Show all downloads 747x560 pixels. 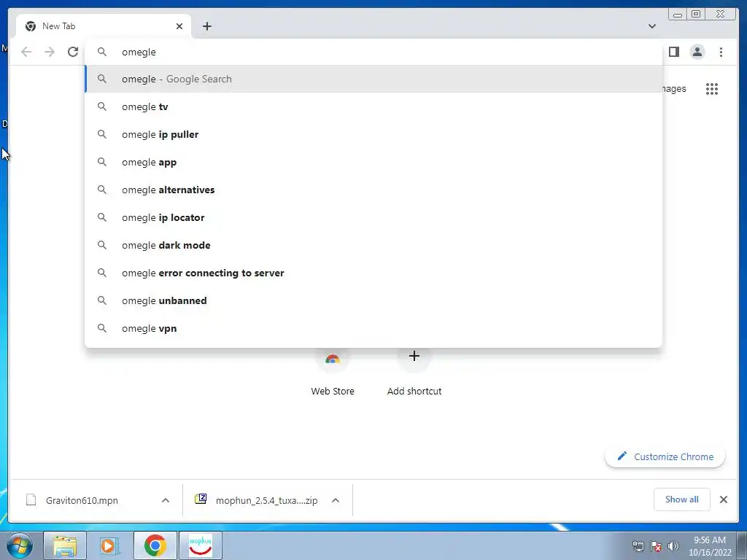(682, 499)
